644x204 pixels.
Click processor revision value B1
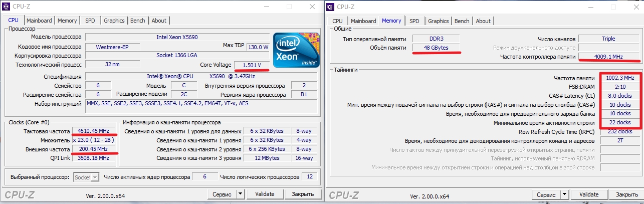(304, 95)
